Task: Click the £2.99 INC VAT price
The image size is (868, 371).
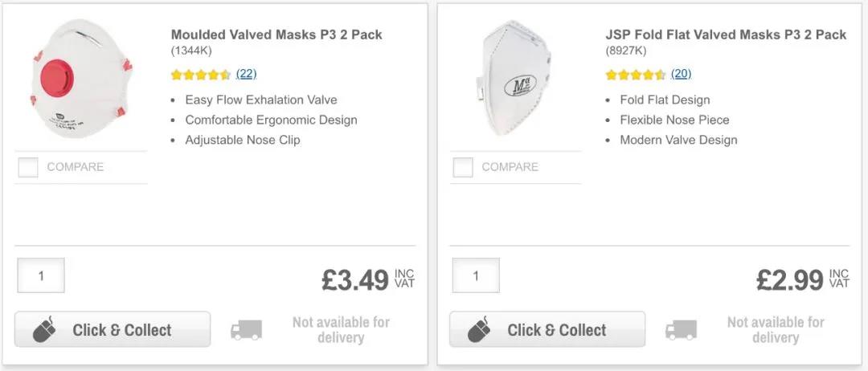Action: (802, 279)
